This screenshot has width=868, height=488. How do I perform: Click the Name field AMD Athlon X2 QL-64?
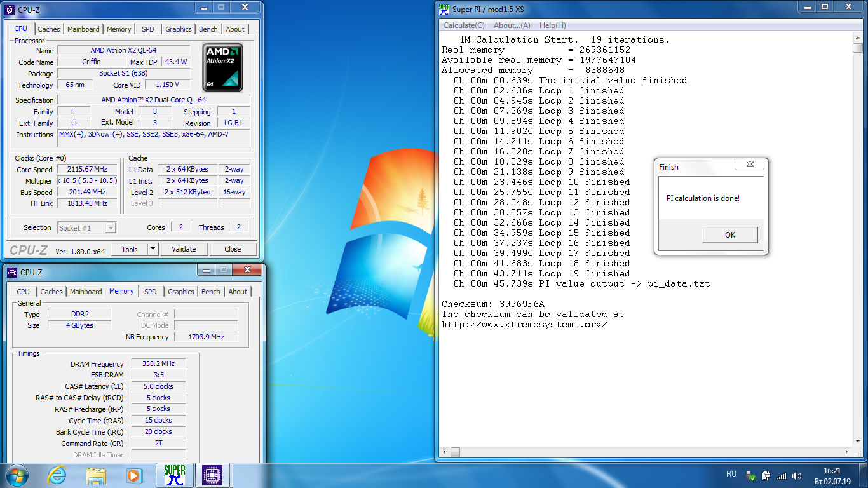point(123,50)
